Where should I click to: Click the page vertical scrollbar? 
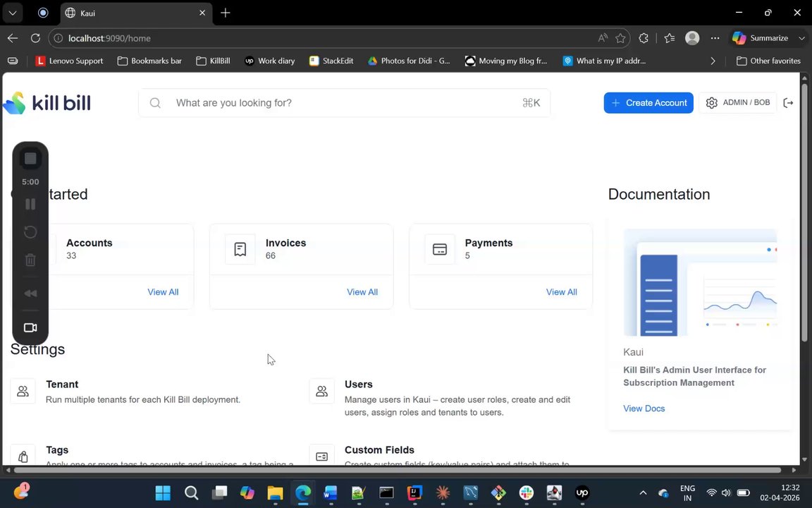(x=804, y=212)
